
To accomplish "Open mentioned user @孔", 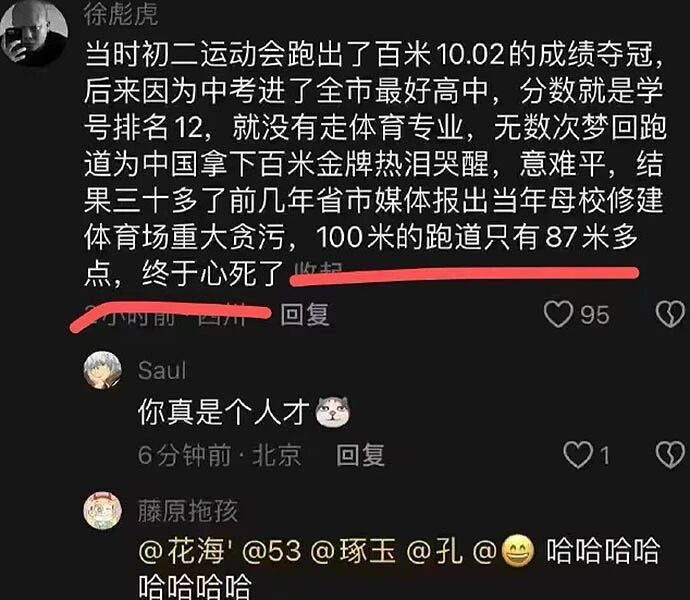I will pos(434,552).
